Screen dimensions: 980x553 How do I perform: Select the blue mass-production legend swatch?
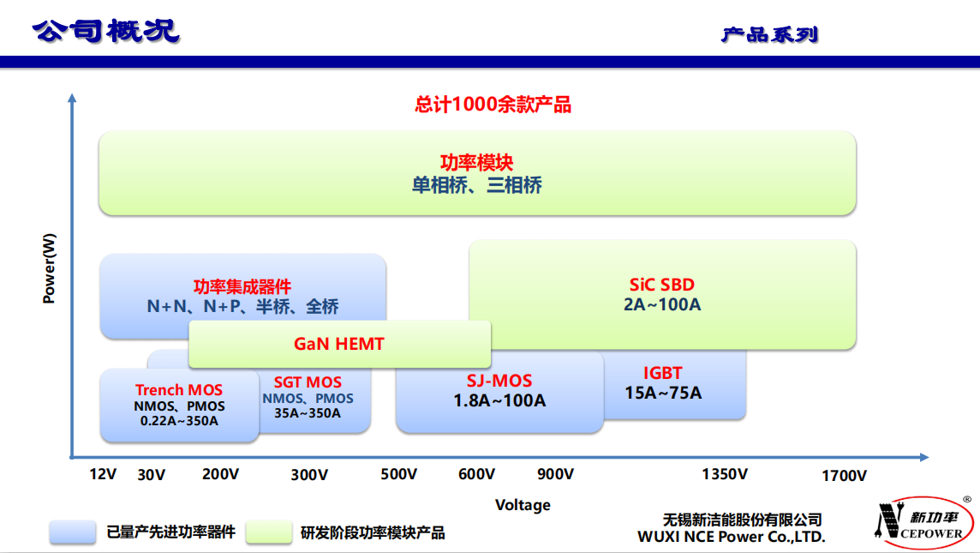point(73,532)
